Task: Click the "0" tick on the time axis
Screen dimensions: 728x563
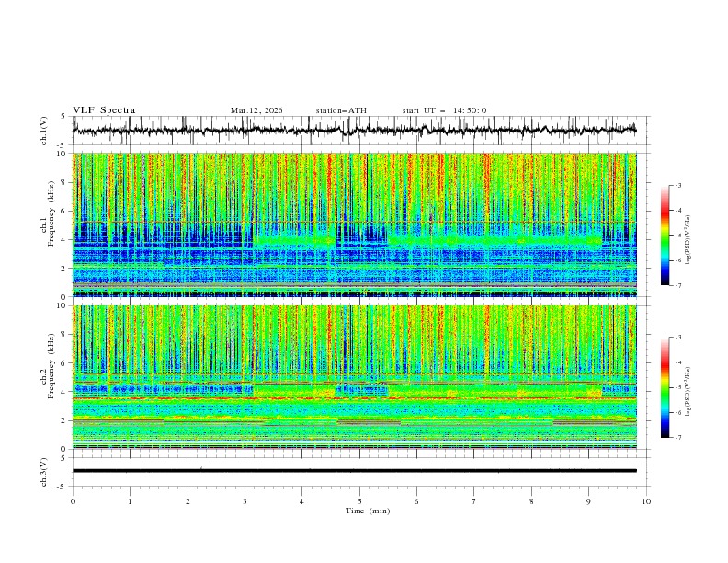Action: coord(73,501)
